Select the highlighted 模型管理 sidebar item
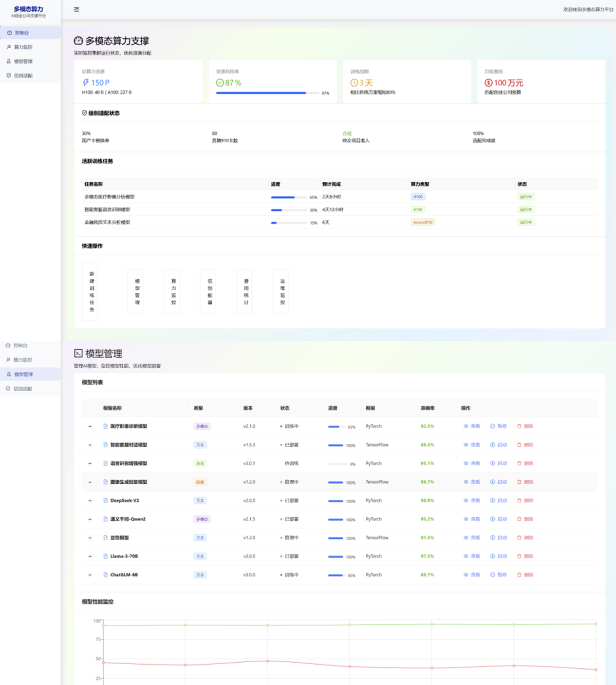 pyautogui.click(x=30, y=374)
